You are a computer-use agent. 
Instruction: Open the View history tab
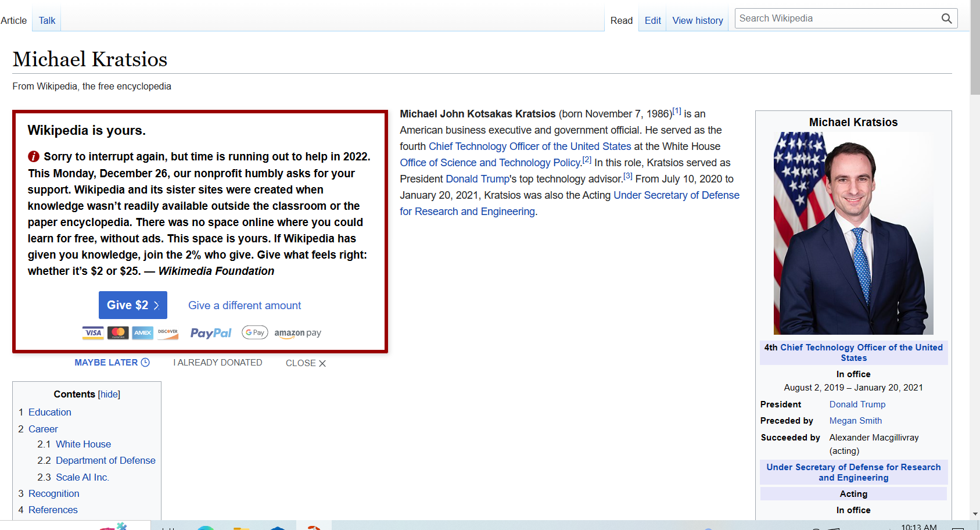point(698,20)
